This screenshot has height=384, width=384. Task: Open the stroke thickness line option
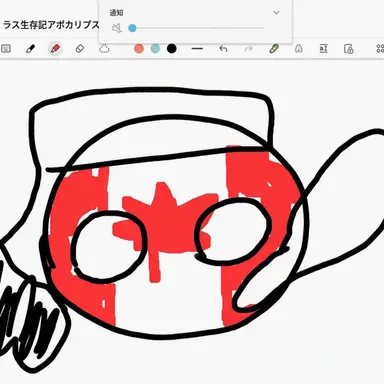pyautogui.click(x=197, y=49)
